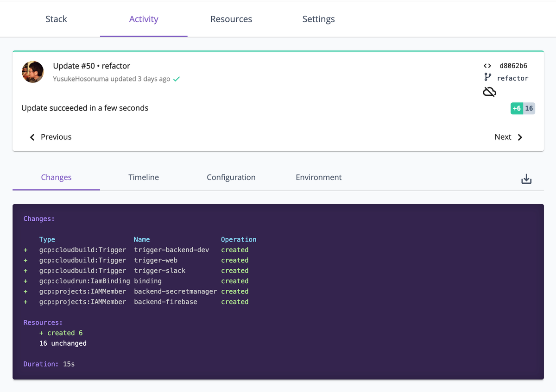556x392 pixels.
Task: Click the Resources: heading in log
Action: click(x=43, y=323)
